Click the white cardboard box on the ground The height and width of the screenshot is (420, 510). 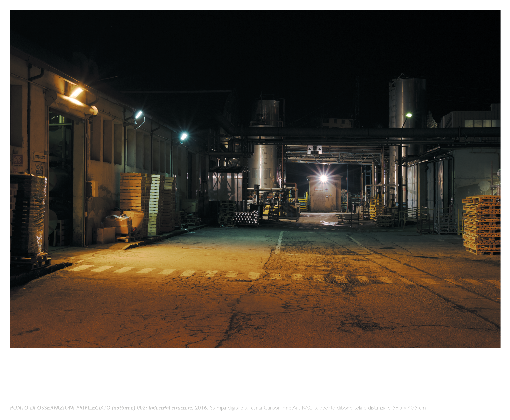pos(106,235)
